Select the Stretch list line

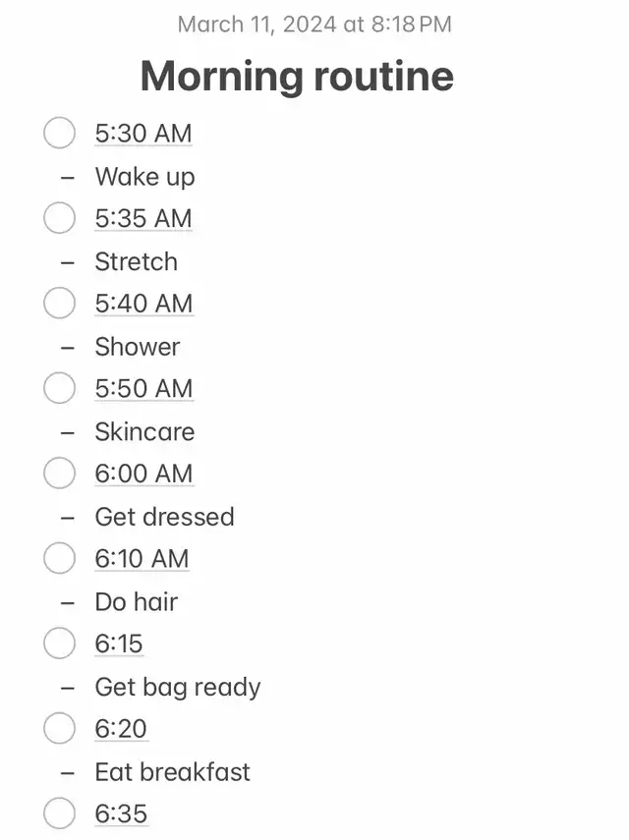[x=136, y=261]
